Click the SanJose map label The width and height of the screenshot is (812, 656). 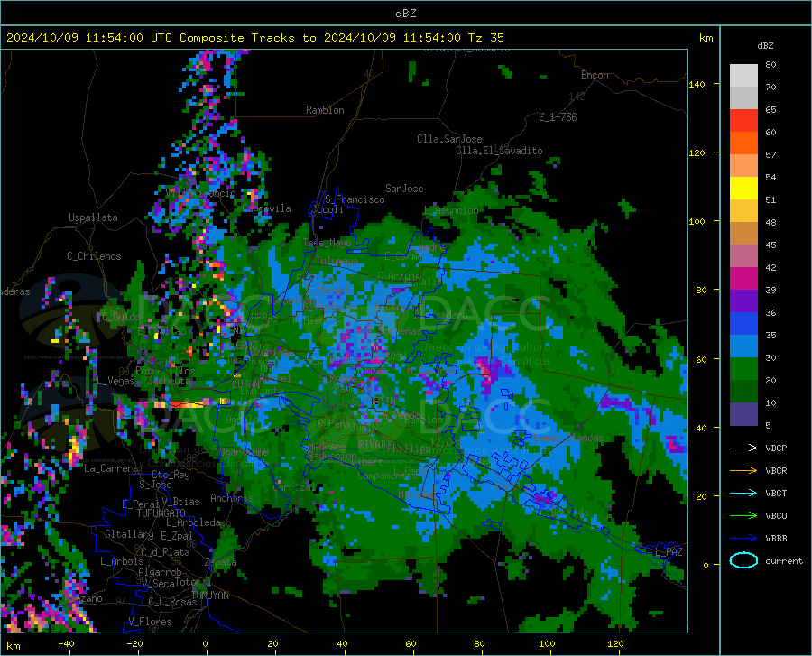point(404,189)
